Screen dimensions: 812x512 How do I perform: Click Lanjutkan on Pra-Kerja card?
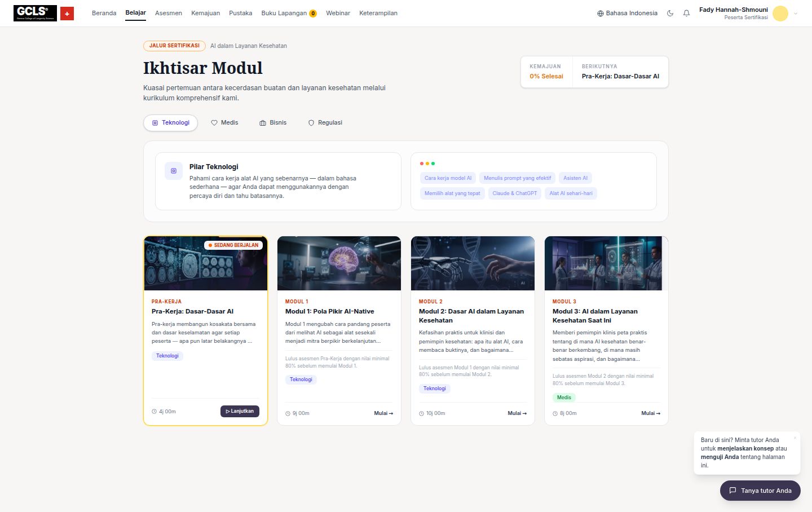click(x=240, y=411)
